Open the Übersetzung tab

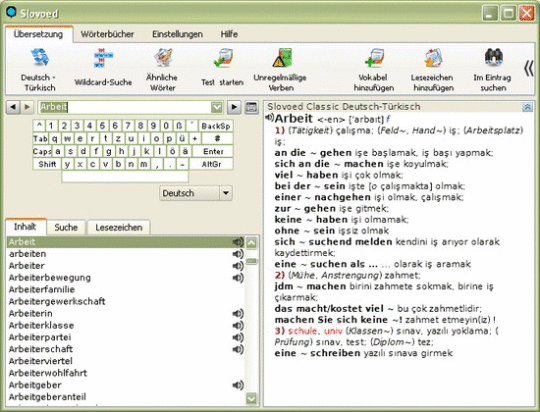pyautogui.click(x=39, y=34)
